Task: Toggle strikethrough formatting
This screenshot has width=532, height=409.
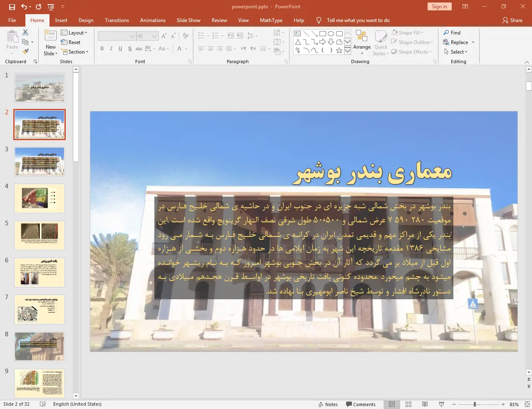Action: click(139, 49)
